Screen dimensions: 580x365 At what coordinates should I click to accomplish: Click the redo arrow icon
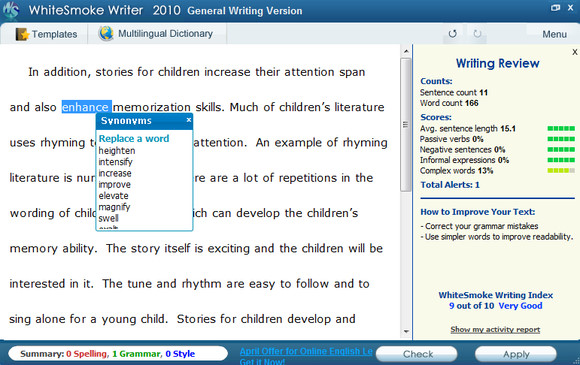pyautogui.click(x=477, y=34)
